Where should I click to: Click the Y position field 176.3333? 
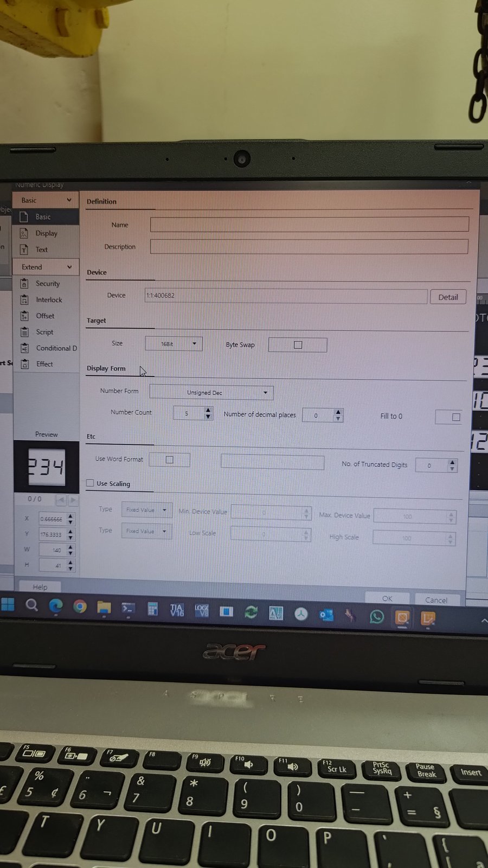53,534
